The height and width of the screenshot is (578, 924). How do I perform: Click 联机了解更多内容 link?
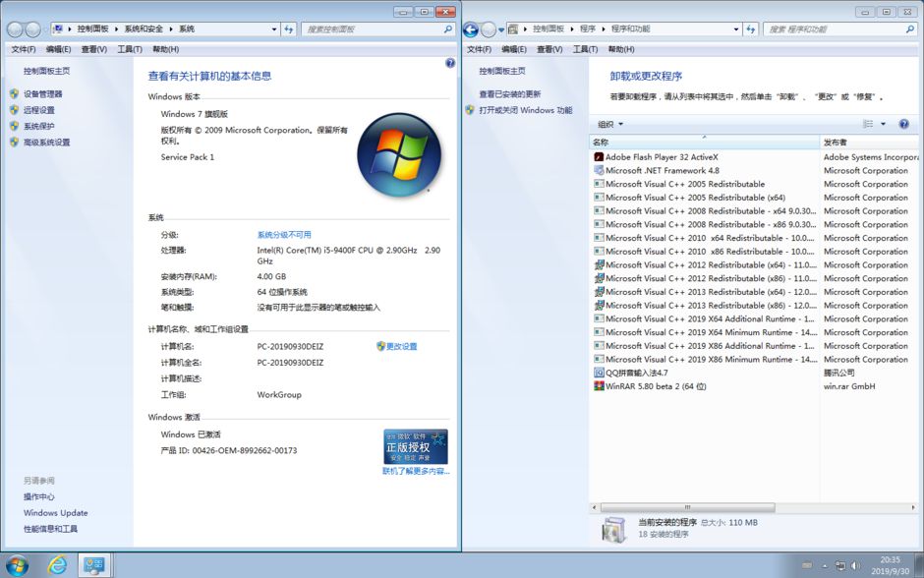(x=416, y=472)
